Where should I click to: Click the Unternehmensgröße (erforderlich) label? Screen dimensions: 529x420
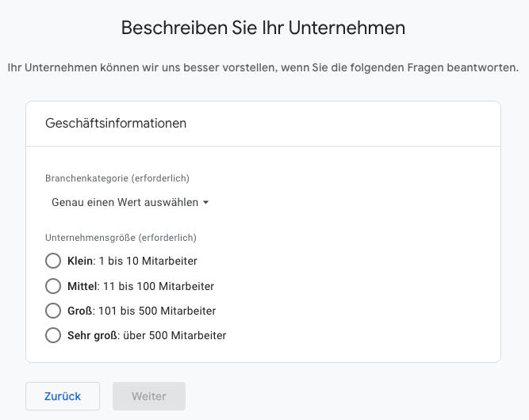[x=121, y=238]
